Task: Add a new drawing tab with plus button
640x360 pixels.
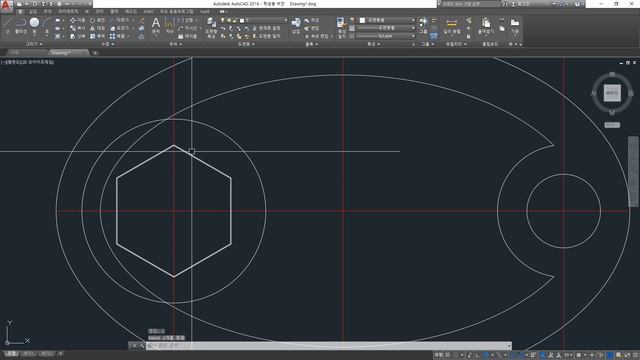Action: click(x=95, y=53)
